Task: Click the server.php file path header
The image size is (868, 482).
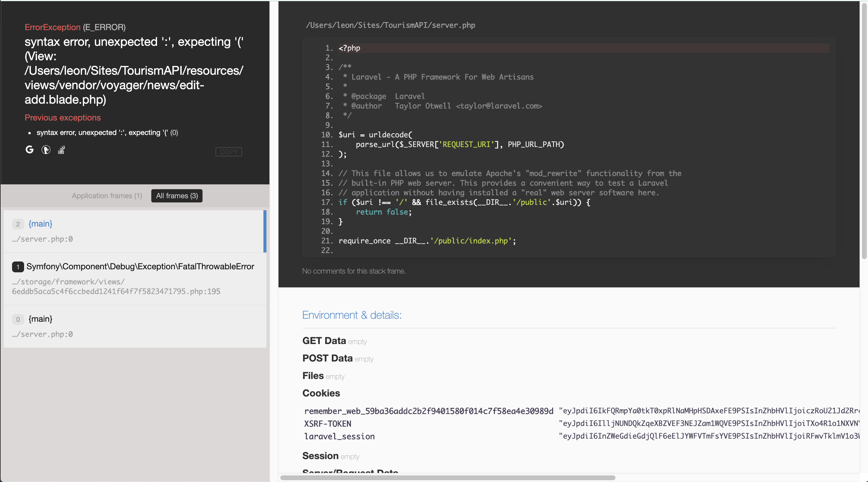Action: tap(391, 25)
